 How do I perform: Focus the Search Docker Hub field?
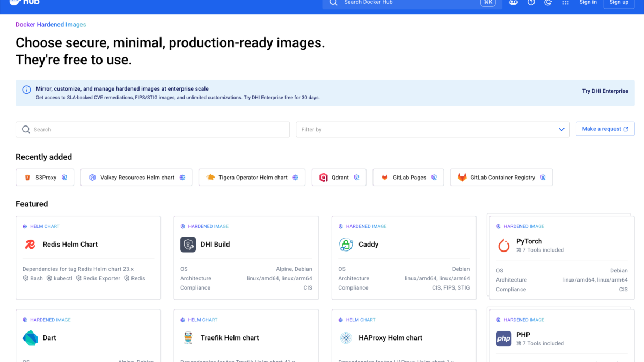pos(412,3)
